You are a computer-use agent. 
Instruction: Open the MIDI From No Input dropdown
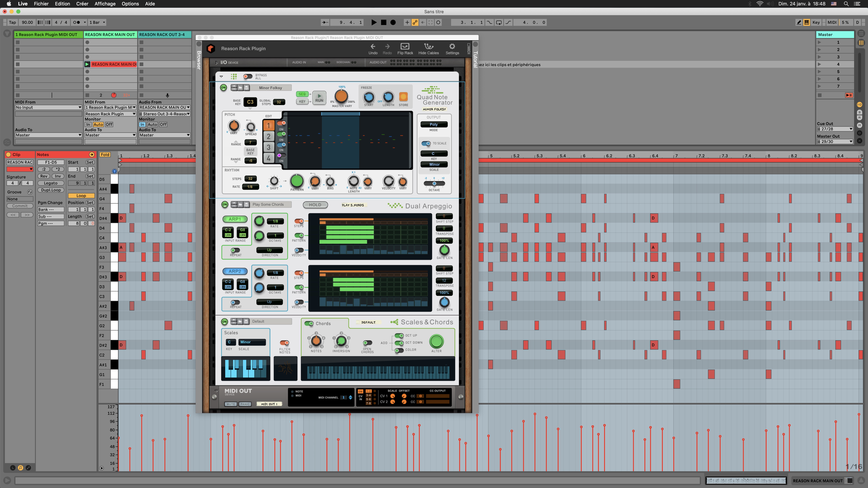[x=49, y=107]
